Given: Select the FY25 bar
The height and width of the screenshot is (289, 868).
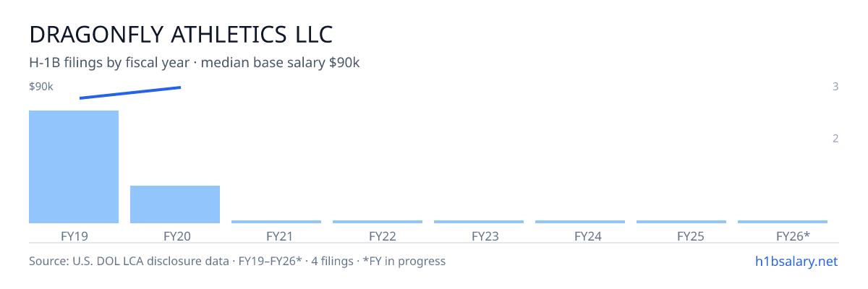Looking at the screenshot, I should click(681, 222).
